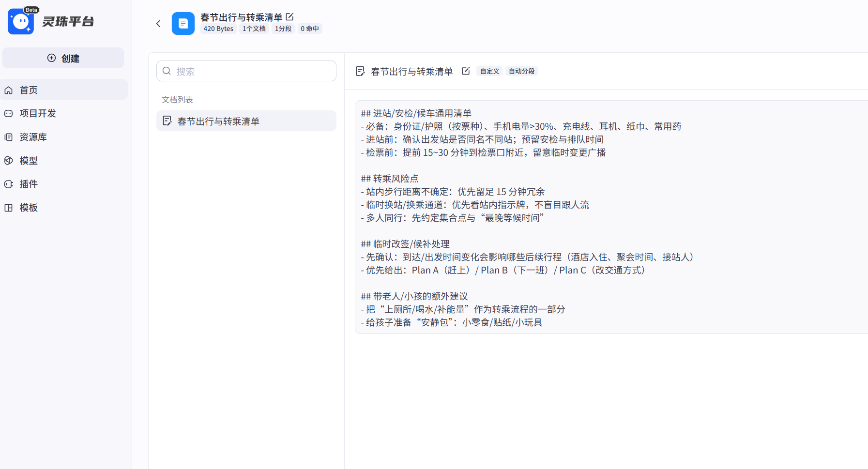Click the 420 Bytes label
Image resolution: width=868 pixels, height=469 pixels.
tap(218, 29)
